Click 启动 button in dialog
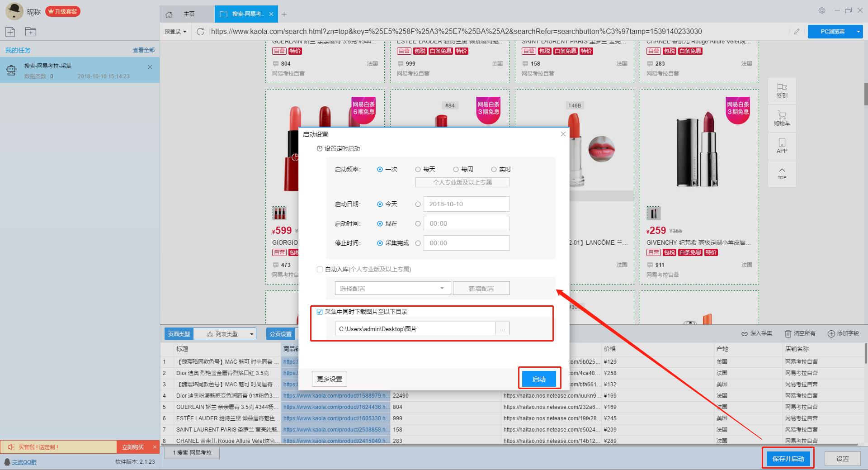 point(539,379)
